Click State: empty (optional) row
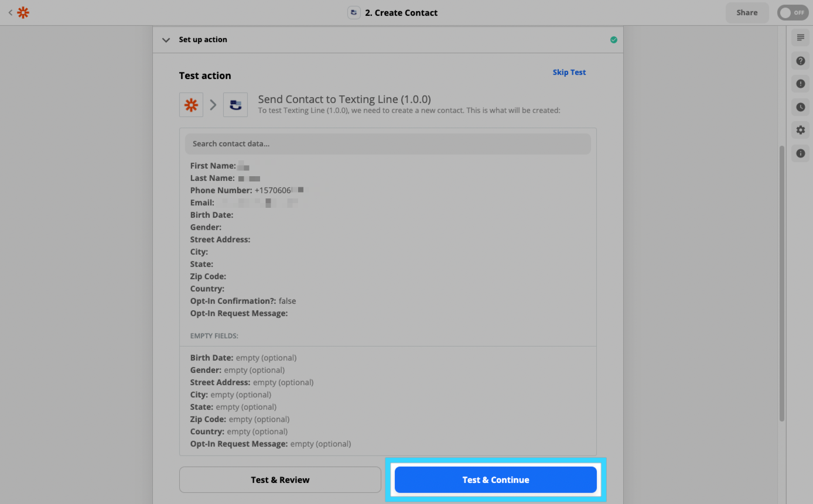This screenshot has width=813, height=504. coord(233,407)
